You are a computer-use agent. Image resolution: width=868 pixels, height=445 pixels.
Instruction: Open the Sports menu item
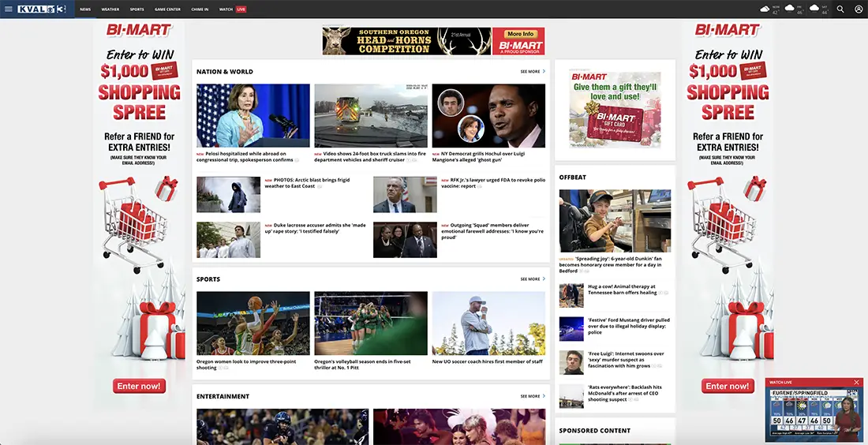click(x=137, y=9)
